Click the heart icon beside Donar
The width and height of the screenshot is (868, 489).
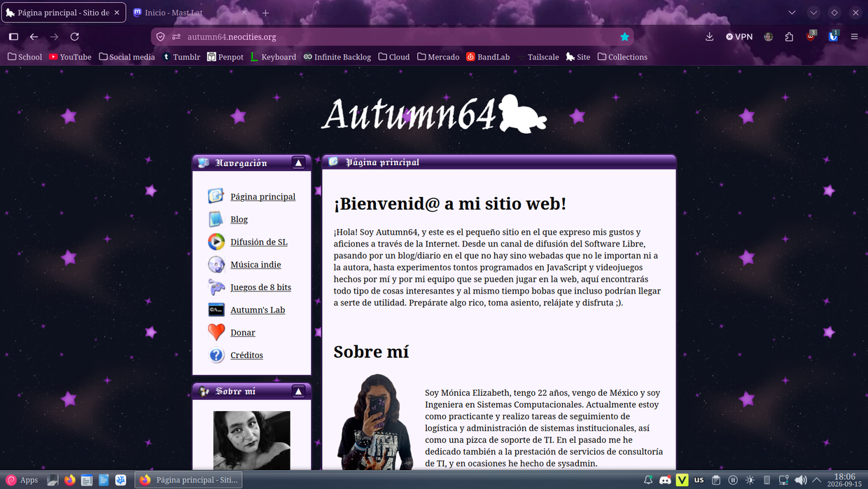coord(217,332)
